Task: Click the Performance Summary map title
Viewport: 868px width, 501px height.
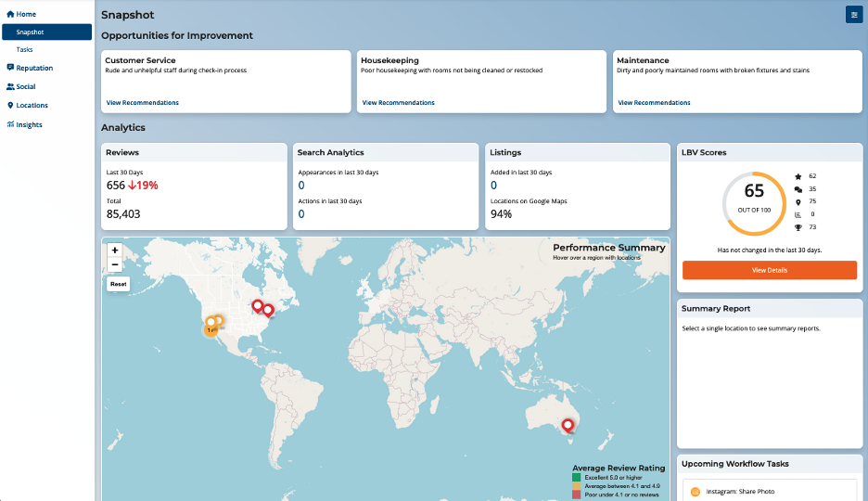Action: (x=609, y=248)
